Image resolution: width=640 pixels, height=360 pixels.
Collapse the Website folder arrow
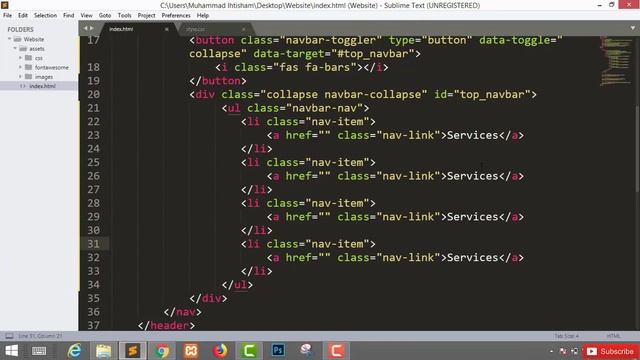click(9, 39)
